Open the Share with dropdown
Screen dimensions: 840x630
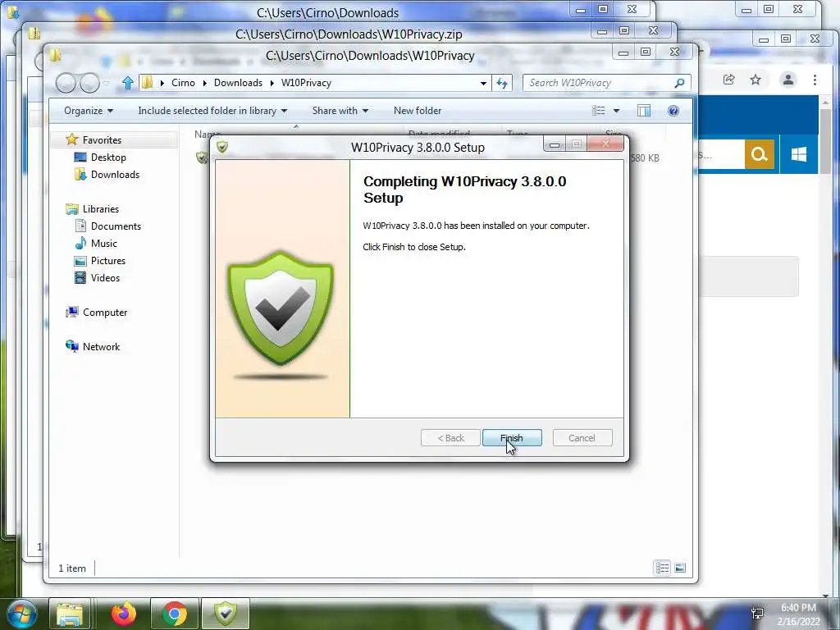(x=340, y=111)
